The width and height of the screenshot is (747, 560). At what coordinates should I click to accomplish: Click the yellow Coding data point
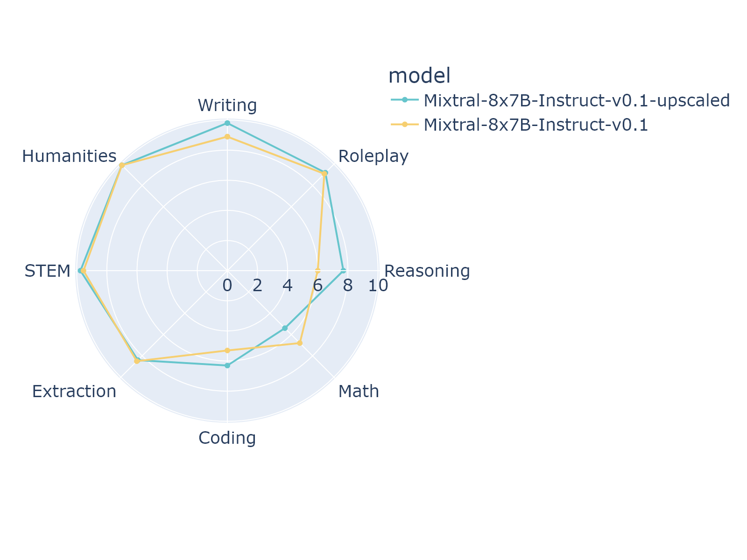pyautogui.click(x=227, y=350)
